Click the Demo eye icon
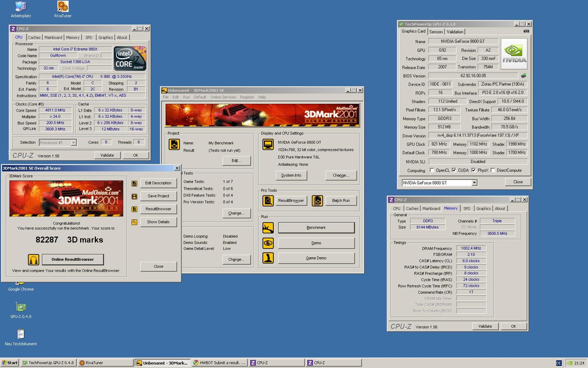Image resolution: width=588 pixels, height=368 pixels. coord(268,243)
